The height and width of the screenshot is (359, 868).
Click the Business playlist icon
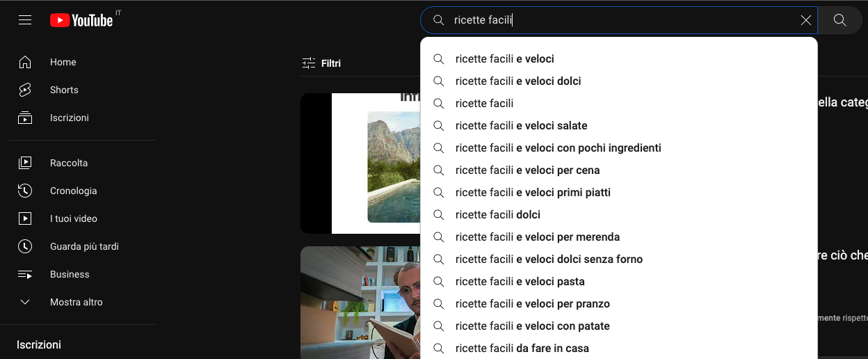[25, 274]
